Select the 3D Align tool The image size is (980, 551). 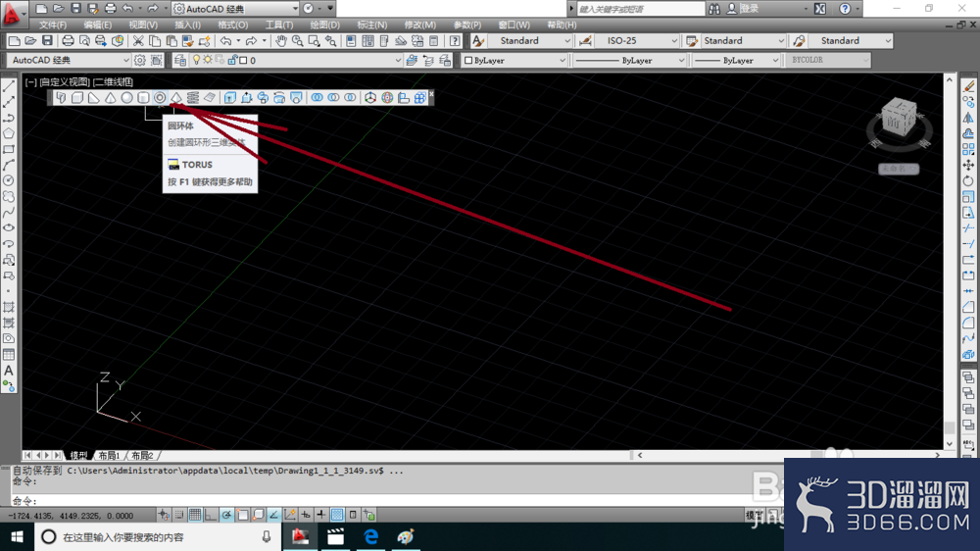pyautogui.click(x=404, y=98)
